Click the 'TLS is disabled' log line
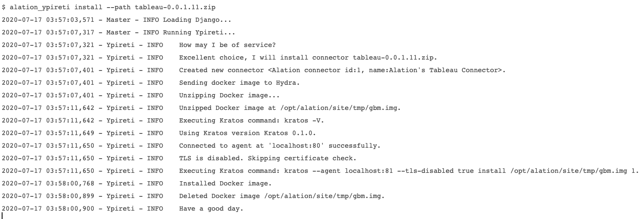The width and height of the screenshot is (644, 219). click(179, 158)
